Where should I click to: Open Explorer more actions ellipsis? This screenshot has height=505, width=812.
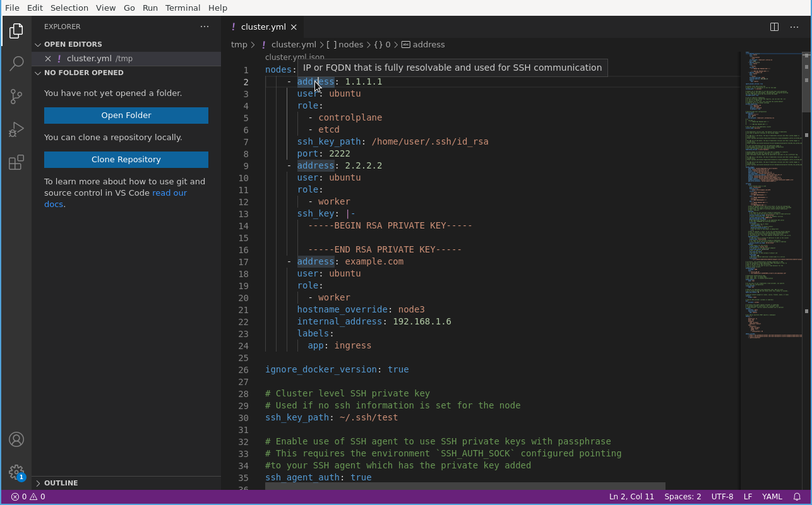pos(205,27)
